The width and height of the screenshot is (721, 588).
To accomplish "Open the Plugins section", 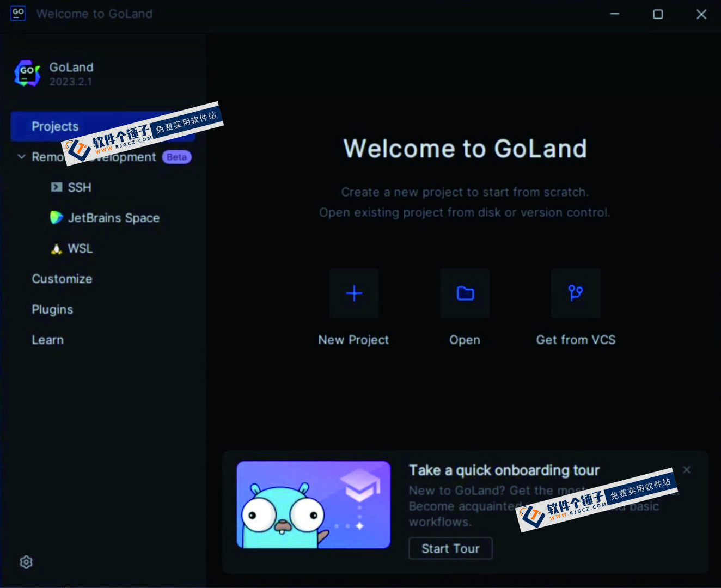I will (x=52, y=309).
